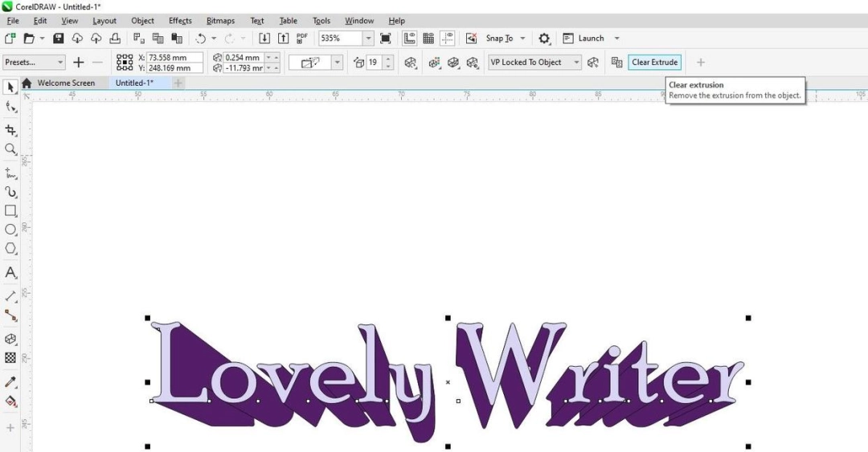Image resolution: width=868 pixels, height=452 pixels.
Task: Open the toolbox Quick Customize plus
Action: (10, 428)
